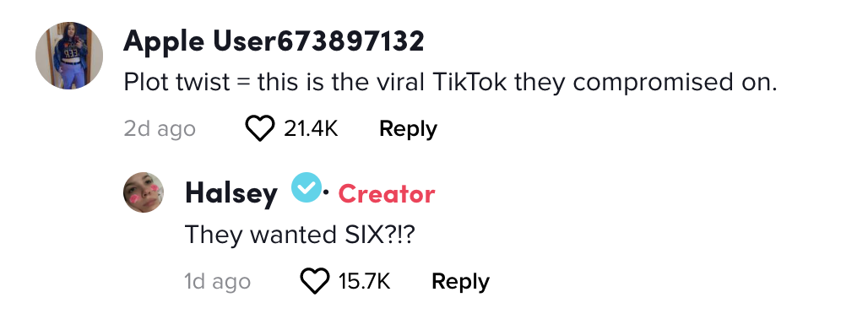
Task: Visit the Apple User673897132 username link
Action: [274, 41]
